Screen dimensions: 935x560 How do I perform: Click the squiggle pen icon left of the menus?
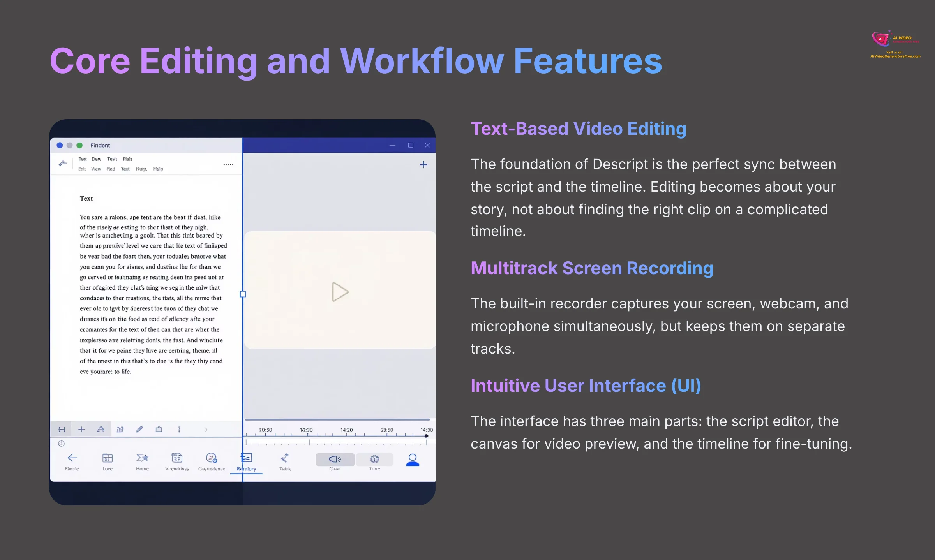(63, 163)
